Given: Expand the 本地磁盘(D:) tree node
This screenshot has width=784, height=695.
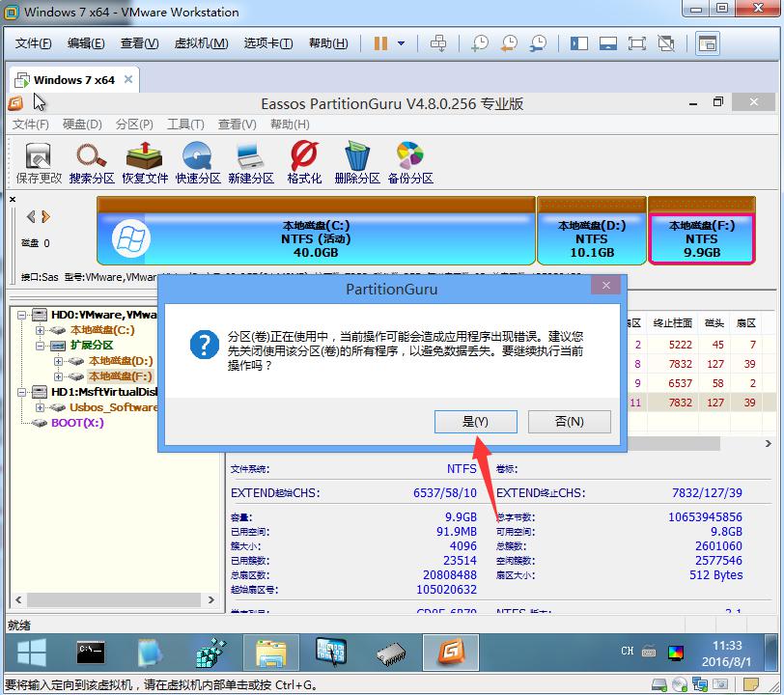Looking at the screenshot, I should click(58, 361).
